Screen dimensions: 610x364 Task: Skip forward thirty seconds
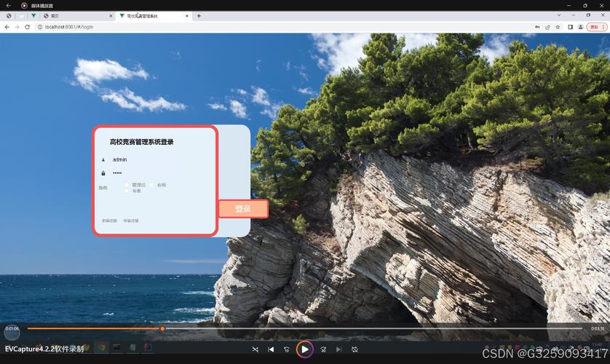point(323,349)
